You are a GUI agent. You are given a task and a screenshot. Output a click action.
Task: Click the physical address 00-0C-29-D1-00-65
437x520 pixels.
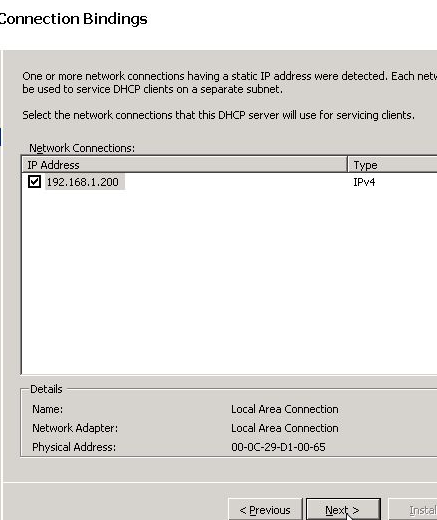278,447
